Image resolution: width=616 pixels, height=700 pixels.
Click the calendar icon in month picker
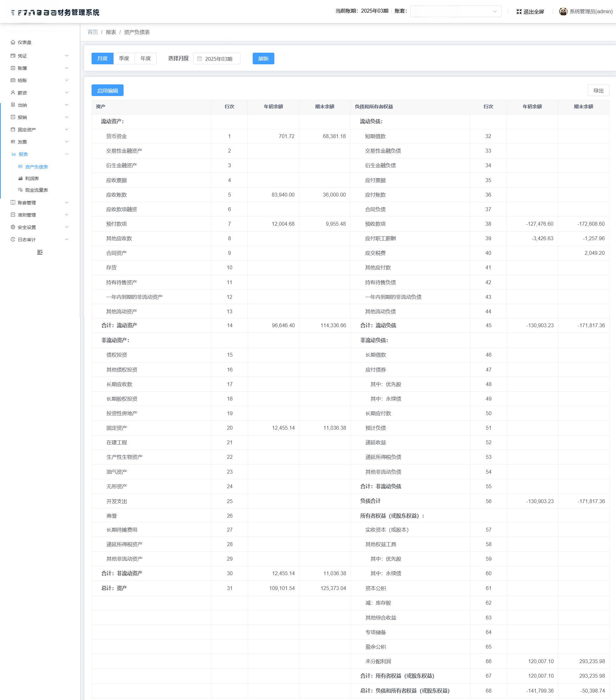200,59
